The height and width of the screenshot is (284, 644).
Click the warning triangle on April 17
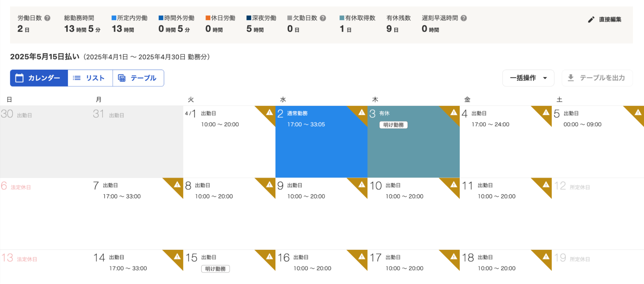[x=454, y=256]
